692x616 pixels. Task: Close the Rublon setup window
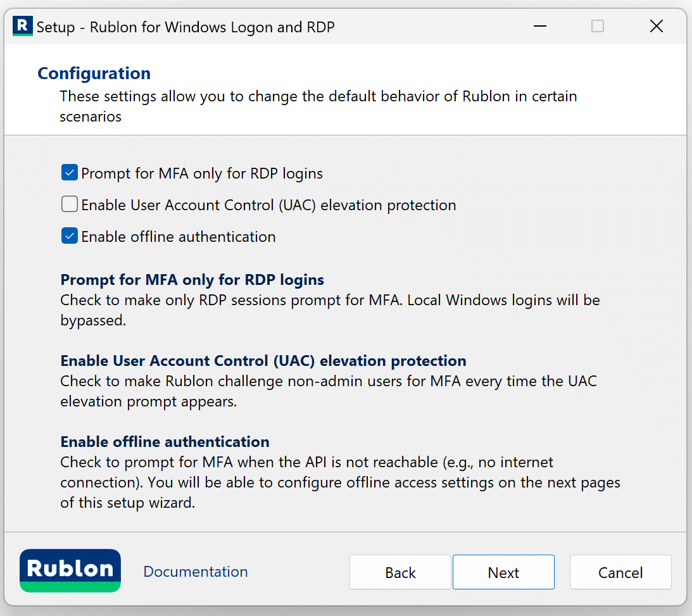657,27
